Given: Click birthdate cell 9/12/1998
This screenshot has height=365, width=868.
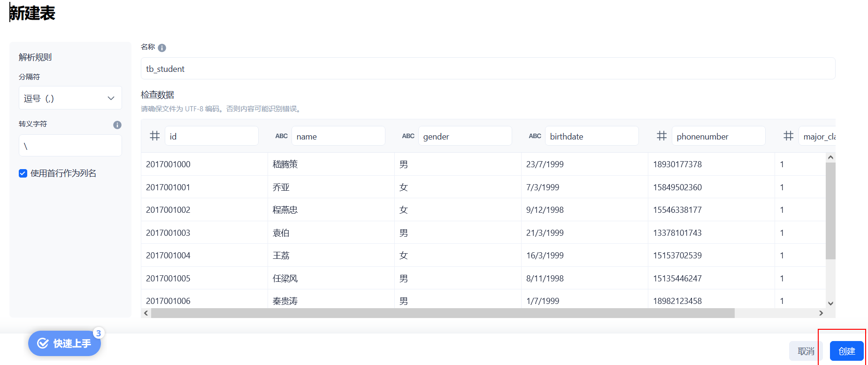Looking at the screenshot, I should click(584, 210).
